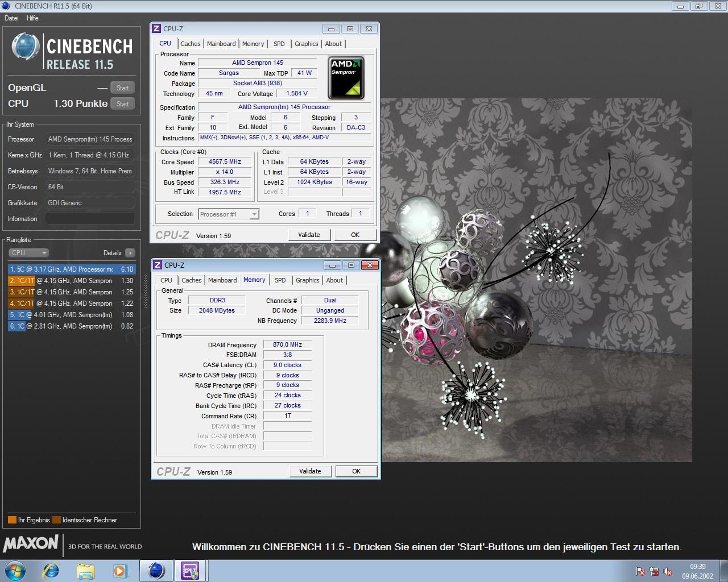Launch Internet Explorer from the taskbar
728x582 pixels.
[x=51, y=571]
